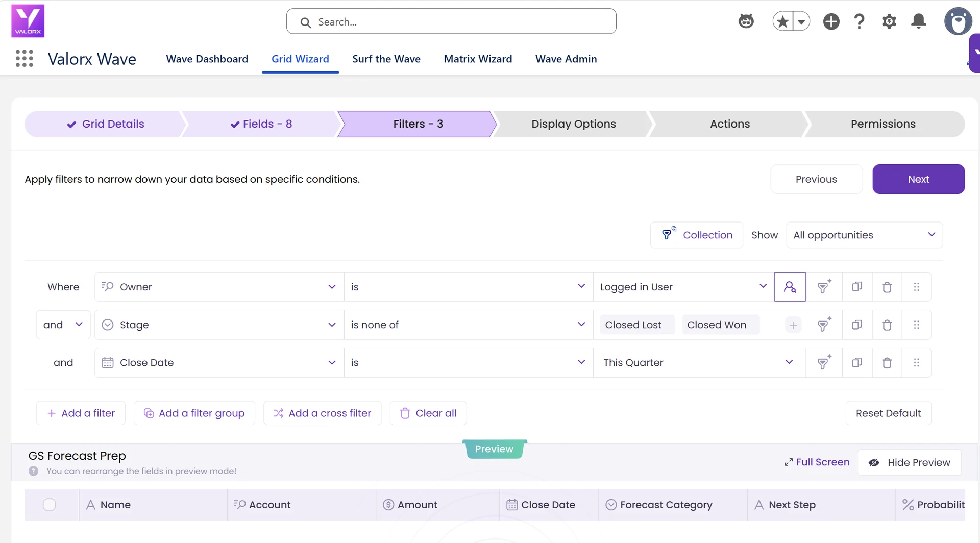The width and height of the screenshot is (980, 543).
Task: Click the Previous button
Action: tap(816, 179)
